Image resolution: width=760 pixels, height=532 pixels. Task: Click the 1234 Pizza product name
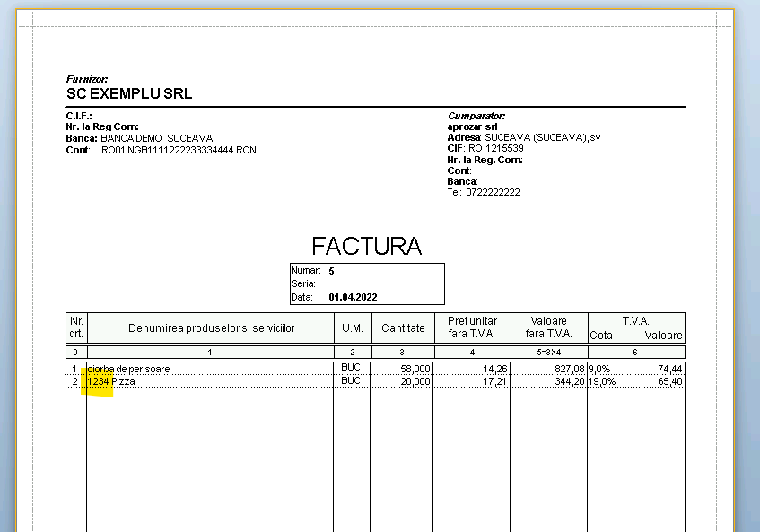111,382
